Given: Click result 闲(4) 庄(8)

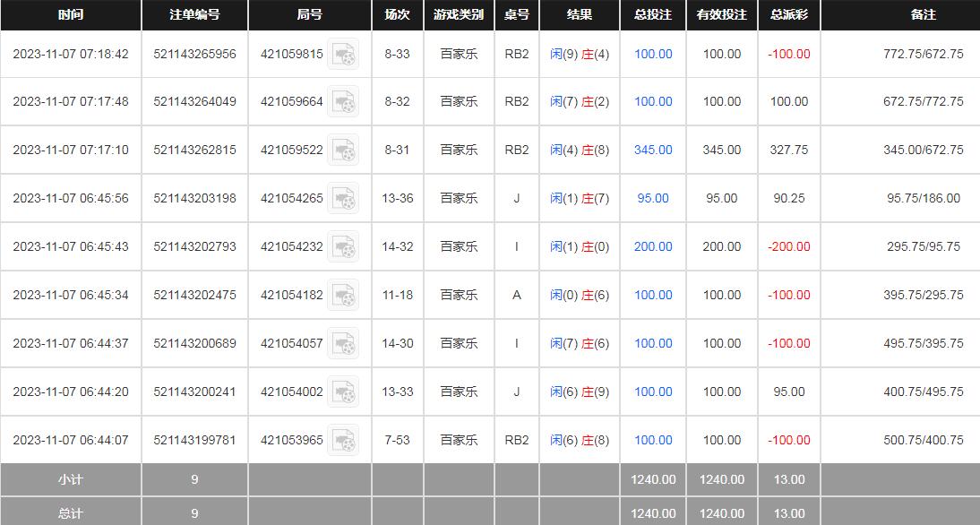Looking at the screenshot, I should point(580,150).
